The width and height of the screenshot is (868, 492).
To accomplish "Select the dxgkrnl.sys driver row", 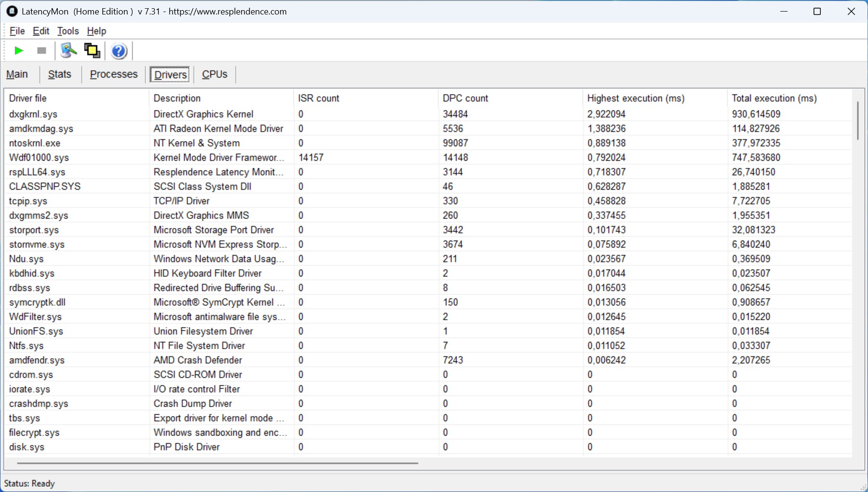I will click(x=33, y=114).
